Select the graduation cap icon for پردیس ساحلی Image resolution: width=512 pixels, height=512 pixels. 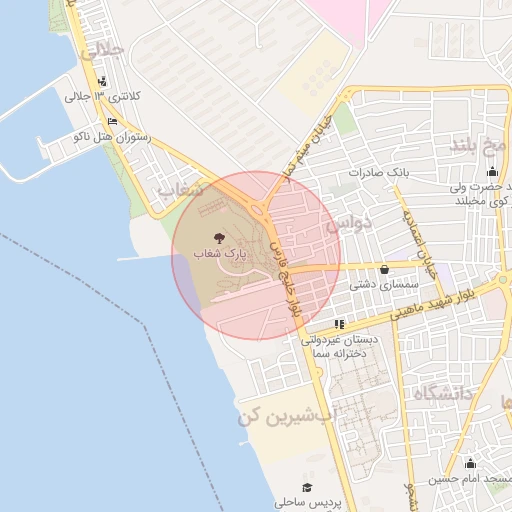point(307,488)
